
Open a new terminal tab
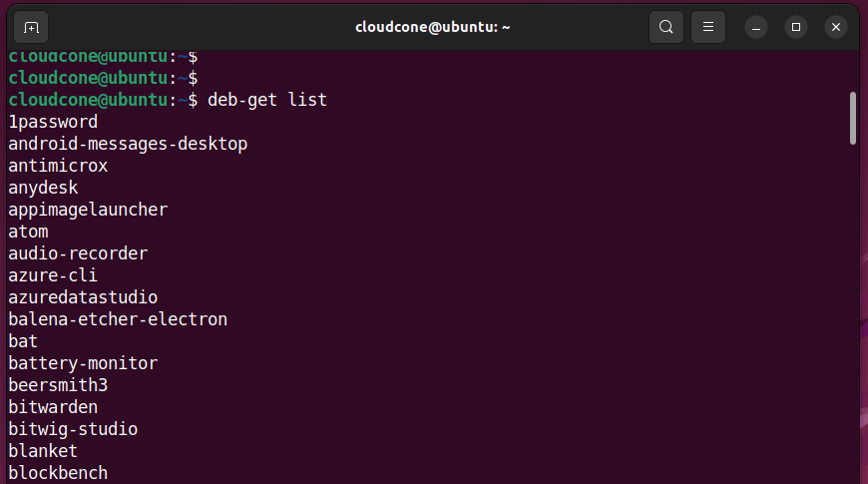pyautogui.click(x=31, y=27)
